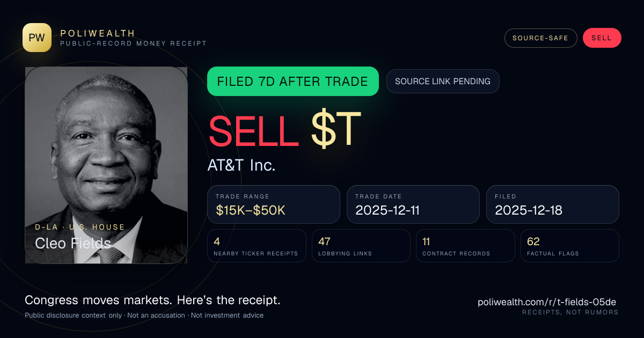Click the green FILED 7D AFTER TRADE badge
Viewport: 644px width, 338px height.
[293, 82]
